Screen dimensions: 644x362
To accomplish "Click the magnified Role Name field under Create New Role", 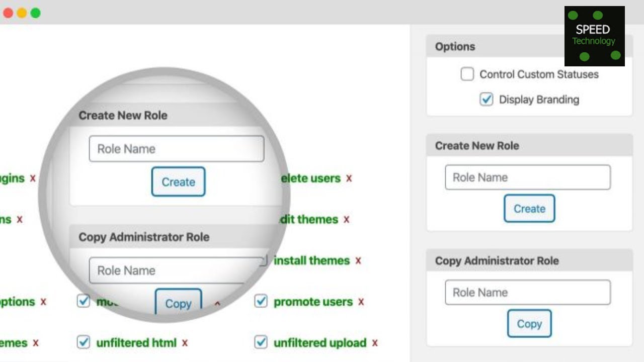I will click(x=176, y=149).
